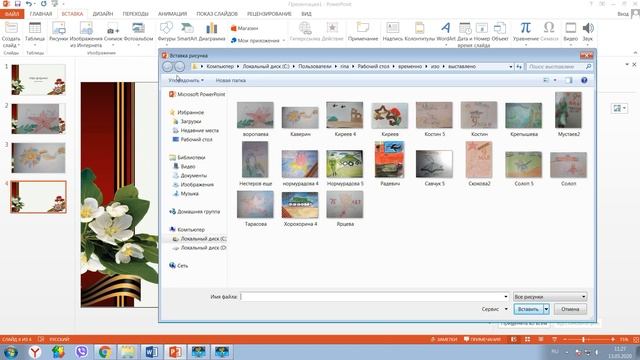Viewport: 640px width, 360px height.
Task: Click the Windows Start button
Action: click(11, 352)
